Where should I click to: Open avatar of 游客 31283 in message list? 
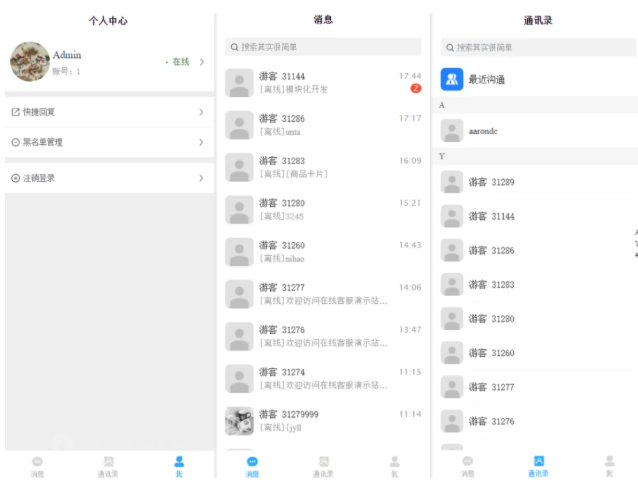click(239, 167)
